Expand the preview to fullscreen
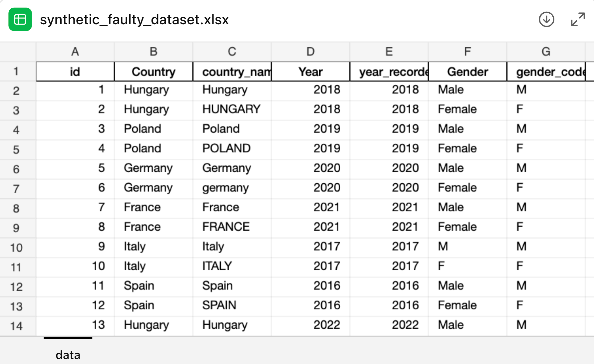The height and width of the screenshot is (364, 594). click(578, 20)
